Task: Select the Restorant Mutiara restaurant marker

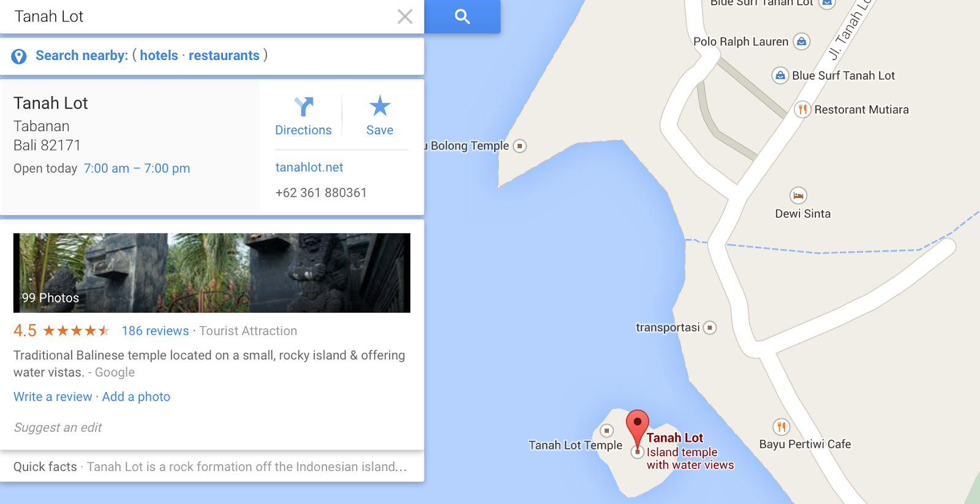Action: pos(802,110)
